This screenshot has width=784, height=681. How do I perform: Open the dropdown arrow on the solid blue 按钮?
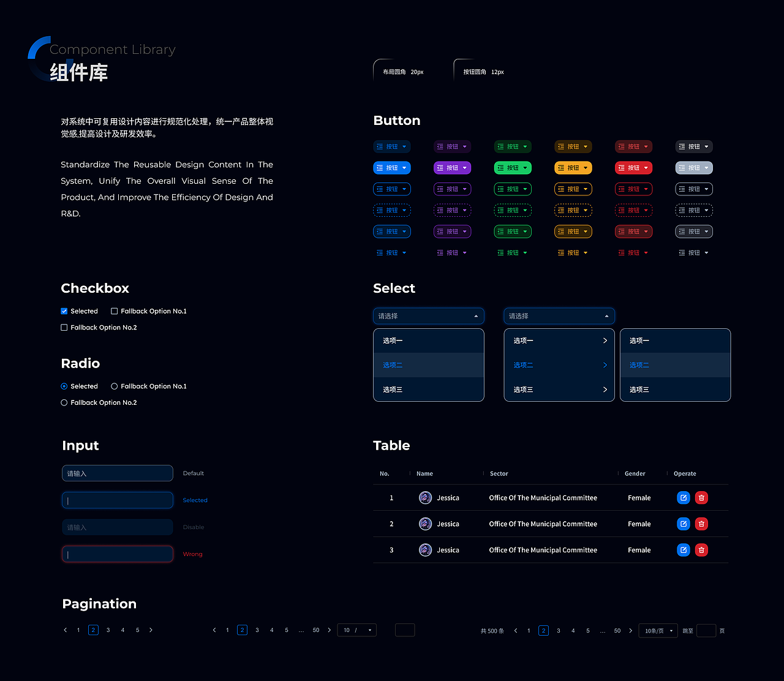pos(405,167)
